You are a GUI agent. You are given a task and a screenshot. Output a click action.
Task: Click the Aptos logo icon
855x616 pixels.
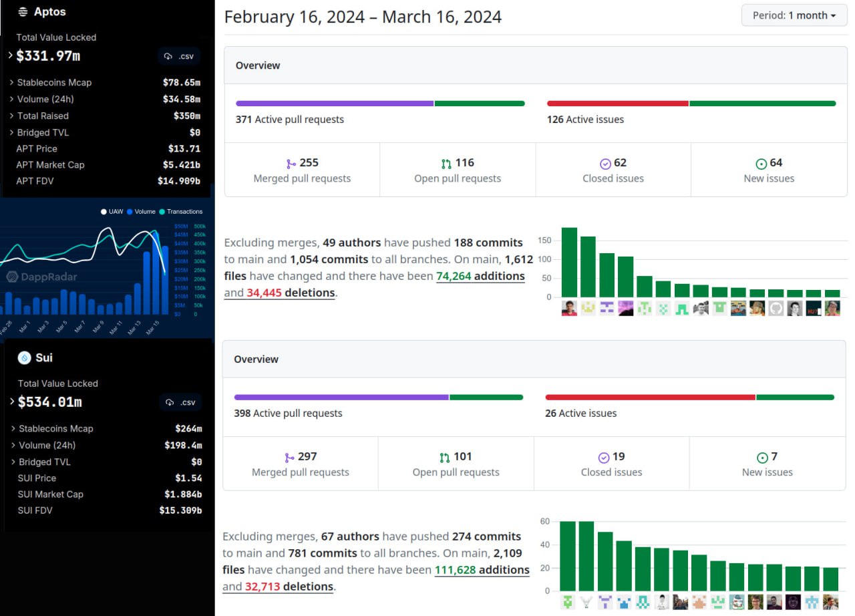coord(23,12)
